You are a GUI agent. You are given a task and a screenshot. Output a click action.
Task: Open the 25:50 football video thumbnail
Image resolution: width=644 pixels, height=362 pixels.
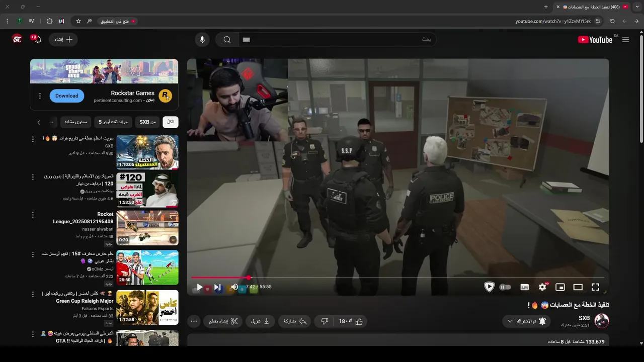147,267
